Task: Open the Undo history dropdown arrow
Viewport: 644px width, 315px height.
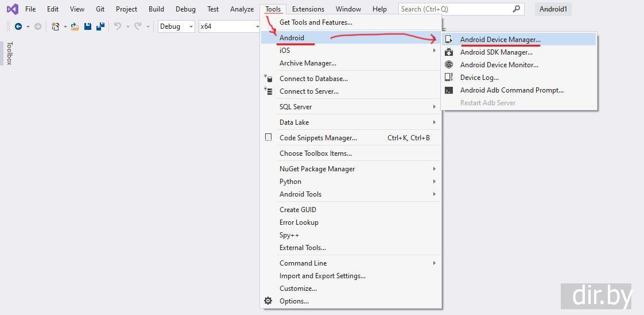Action: 127,26
